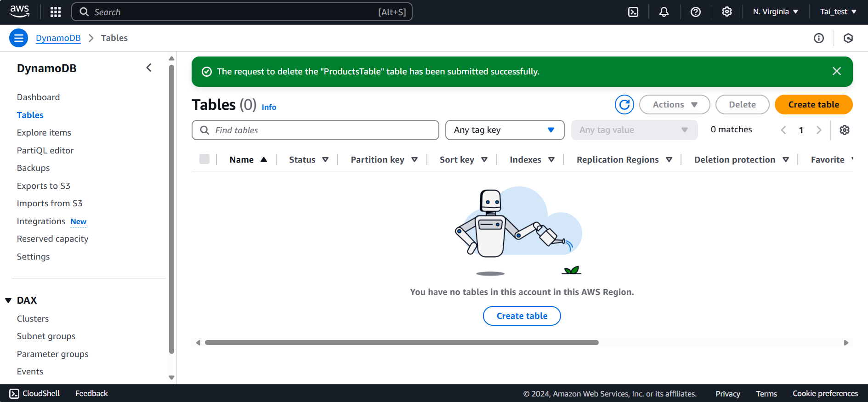Open the info panel circle icon
The image size is (868, 402).
point(819,38)
